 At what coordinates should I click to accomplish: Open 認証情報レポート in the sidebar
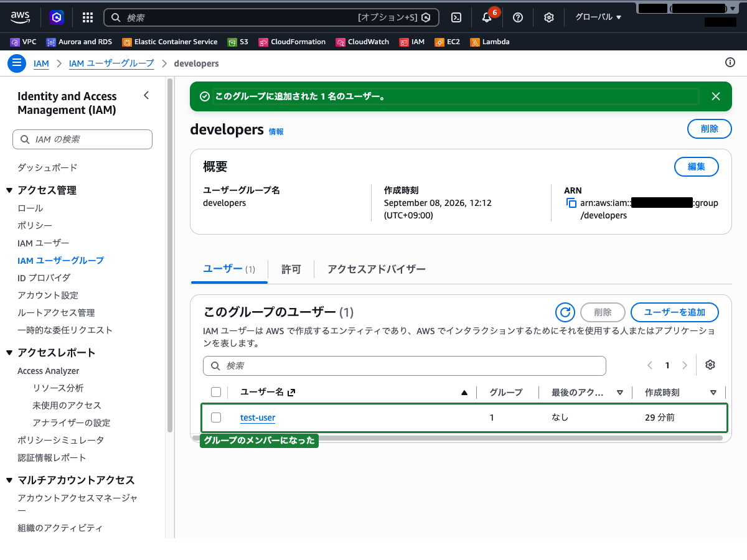tap(52, 457)
